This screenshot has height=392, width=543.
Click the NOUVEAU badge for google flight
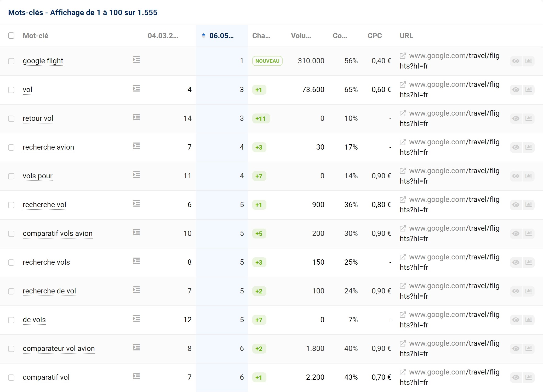[x=267, y=61]
